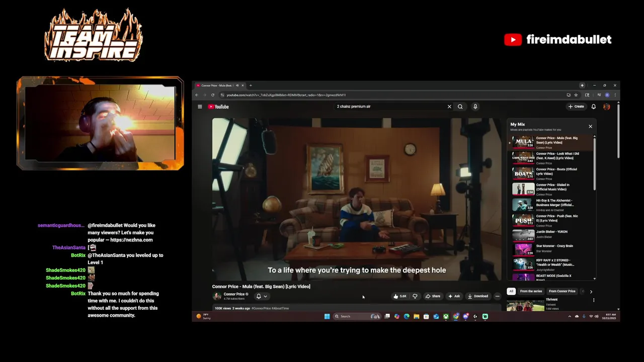Go to the YouTube home logo

218,107
